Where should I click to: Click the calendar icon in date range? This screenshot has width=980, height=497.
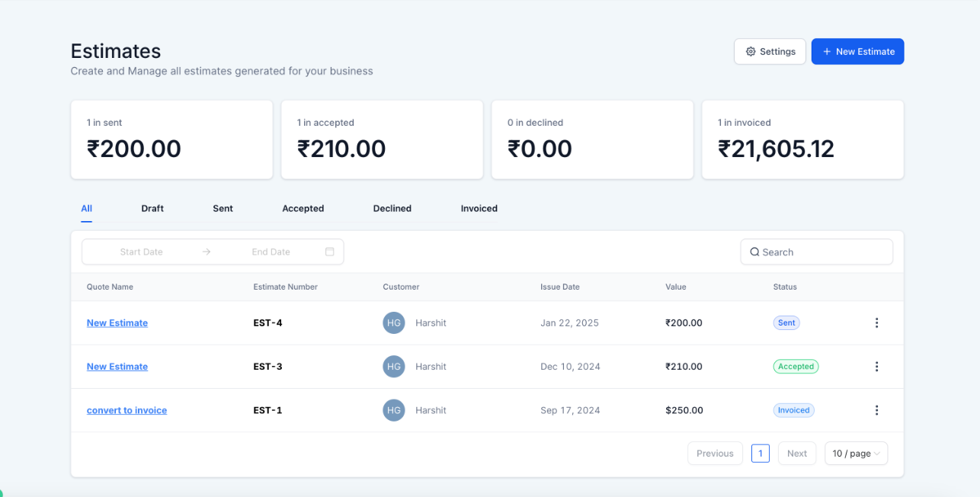(x=330, y=252)
